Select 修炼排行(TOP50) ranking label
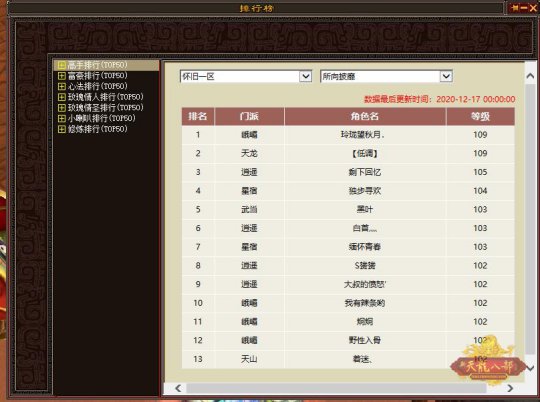This screenshot has width=540, height=402. [x=97, y=129]
